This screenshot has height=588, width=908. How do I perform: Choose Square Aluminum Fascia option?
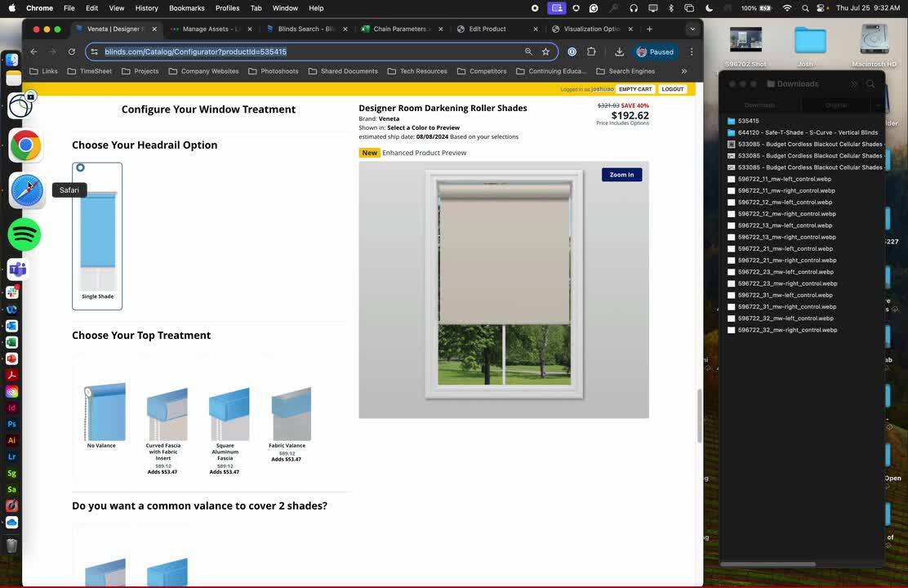coord(226,429)
